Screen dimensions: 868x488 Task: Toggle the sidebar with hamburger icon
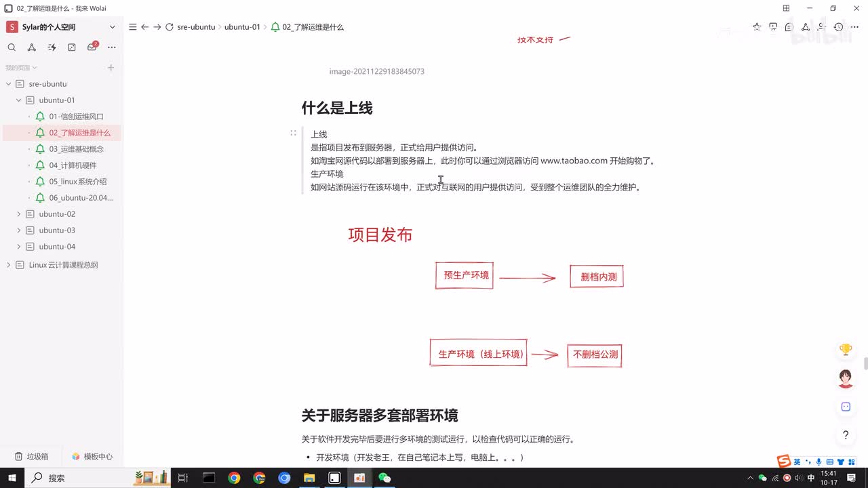click(133, 27)
